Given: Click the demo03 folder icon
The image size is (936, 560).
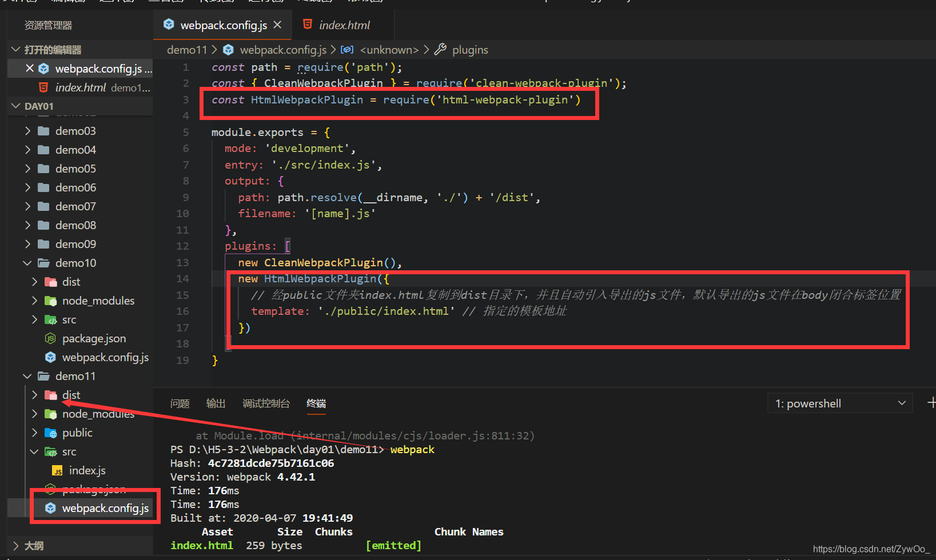Looking at the screenshot, I should click(x=43, y=131).
